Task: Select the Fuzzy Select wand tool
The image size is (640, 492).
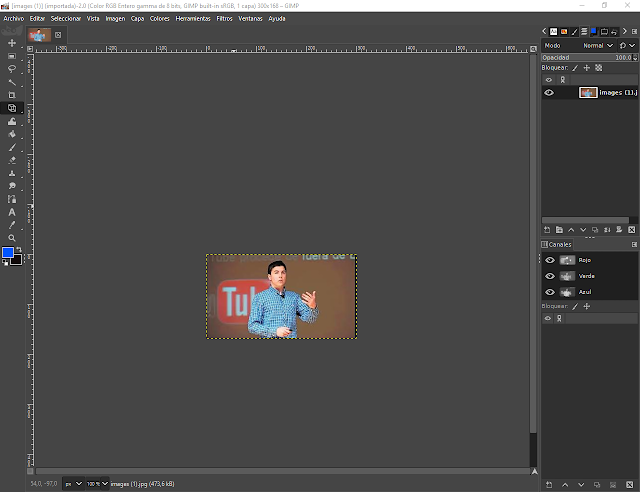Action: coord(12,82)
